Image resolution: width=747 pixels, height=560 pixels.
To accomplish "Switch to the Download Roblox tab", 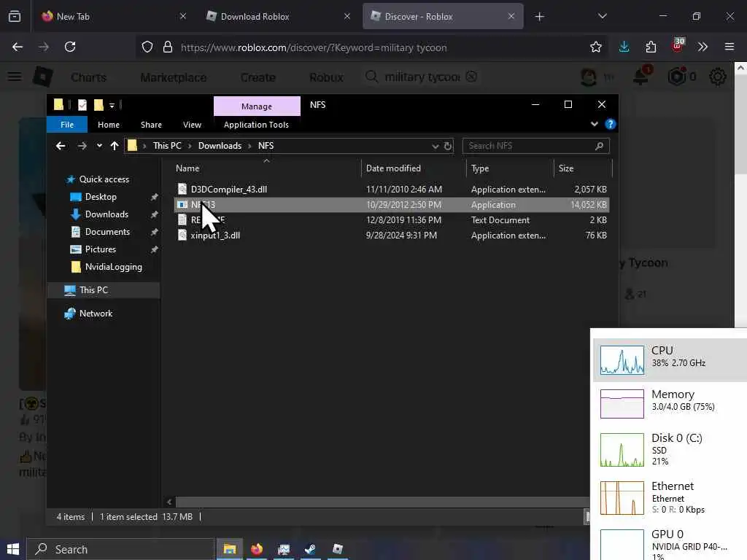I will click(279, 16).
